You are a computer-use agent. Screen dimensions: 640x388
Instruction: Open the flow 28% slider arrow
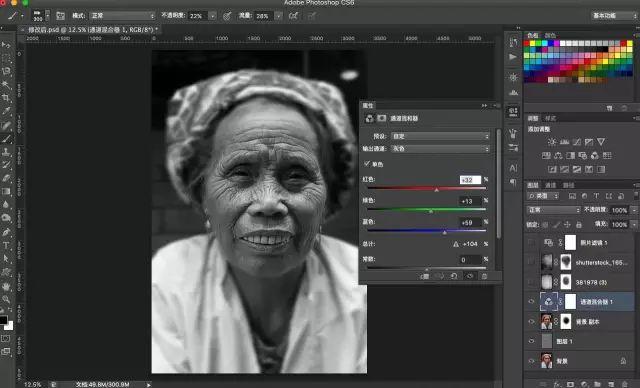(278, 16)
